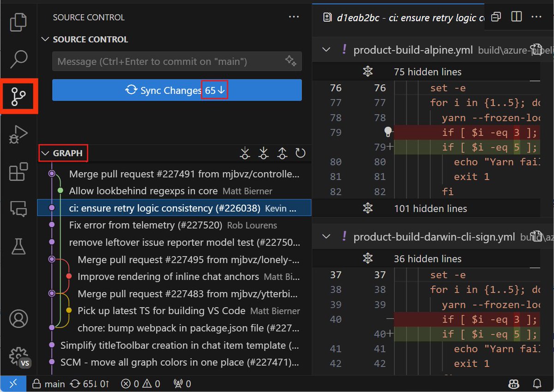Click product-build-alpine.yml file name header

[413, 50]
